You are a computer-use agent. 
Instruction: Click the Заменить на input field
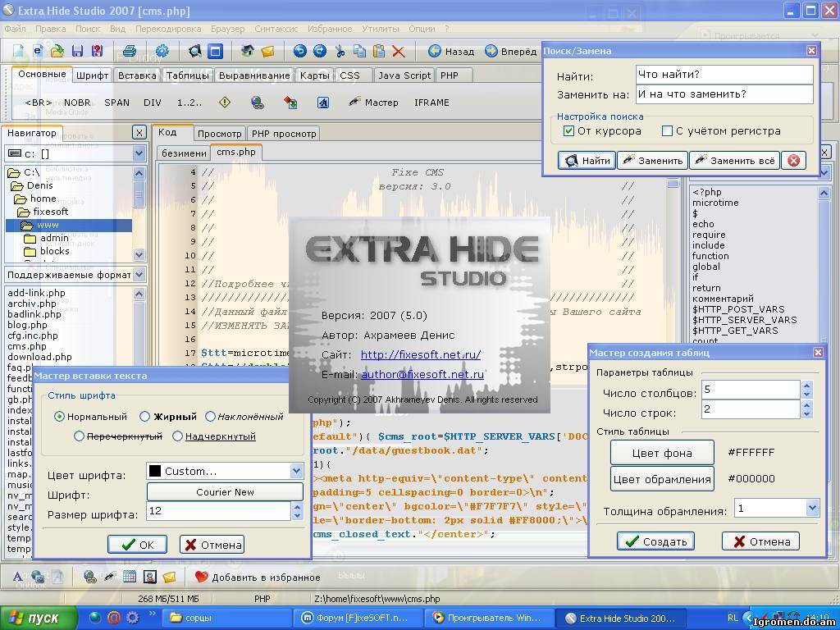pos(724,94)
